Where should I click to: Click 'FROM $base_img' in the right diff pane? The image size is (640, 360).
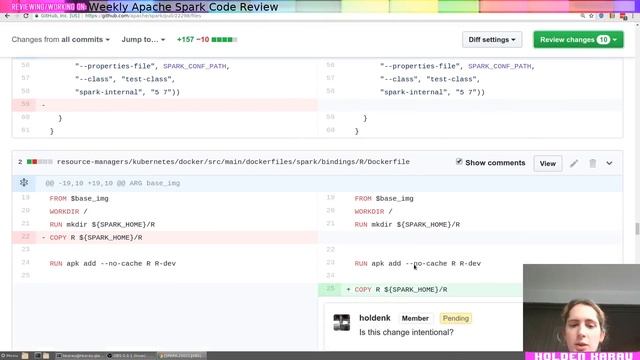[x=384, y=198]
